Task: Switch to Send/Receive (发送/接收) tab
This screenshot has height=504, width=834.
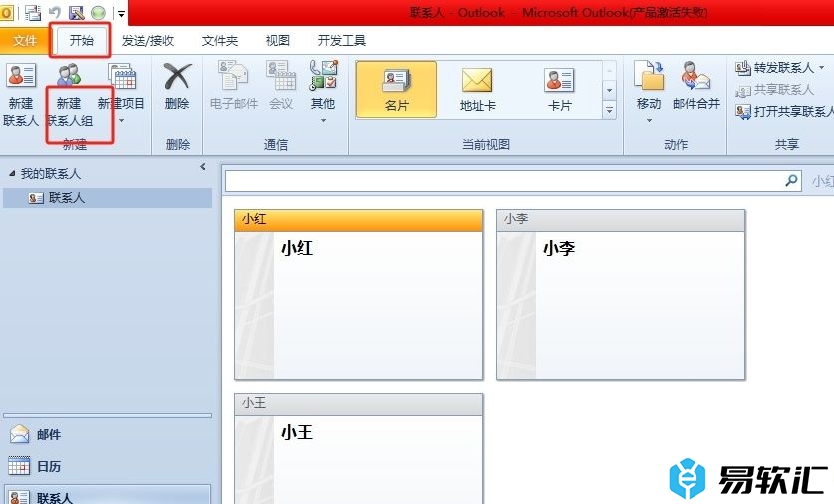Action: tap(147, 41)
